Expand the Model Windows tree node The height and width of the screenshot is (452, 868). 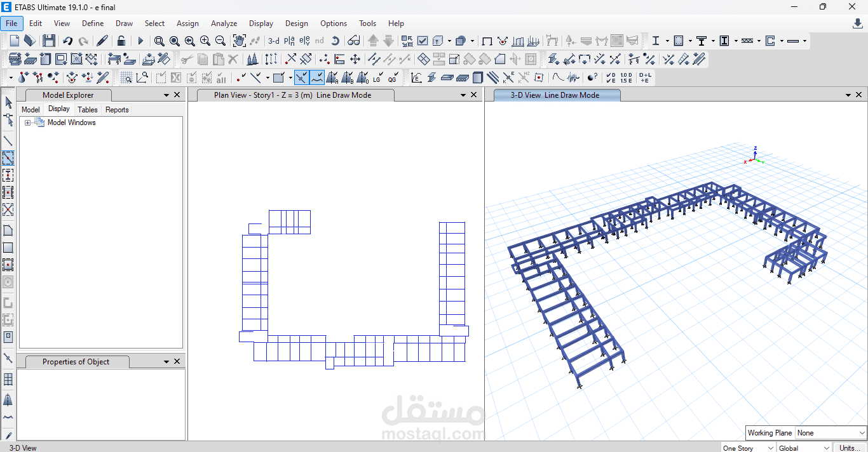[27, 123]
